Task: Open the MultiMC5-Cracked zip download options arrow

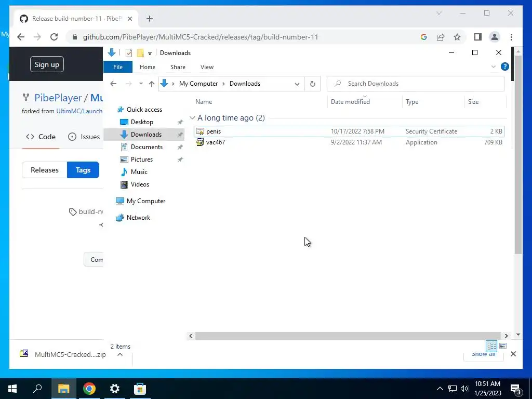Action: click(120, 354)
